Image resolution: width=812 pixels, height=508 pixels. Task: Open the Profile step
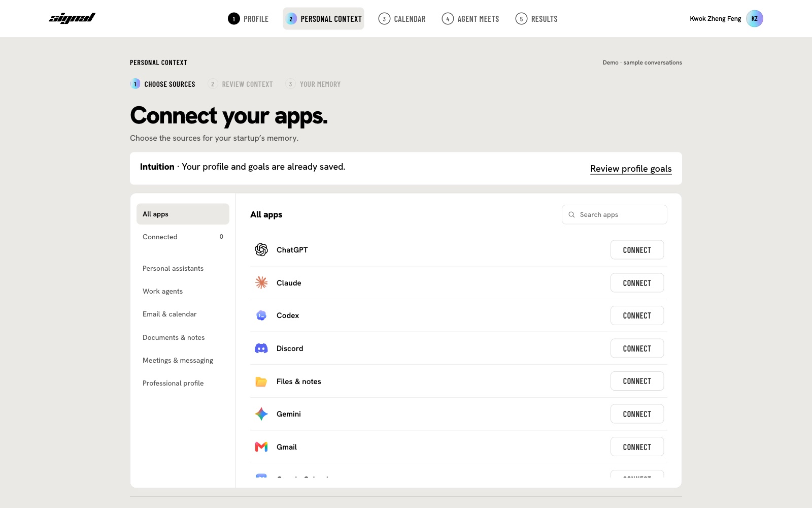pos(248,19)
